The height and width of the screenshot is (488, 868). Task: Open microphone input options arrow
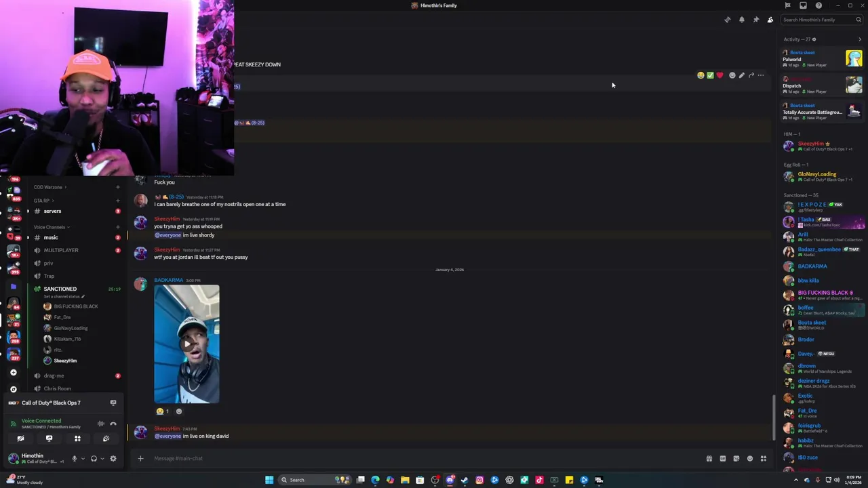[83, 459]
